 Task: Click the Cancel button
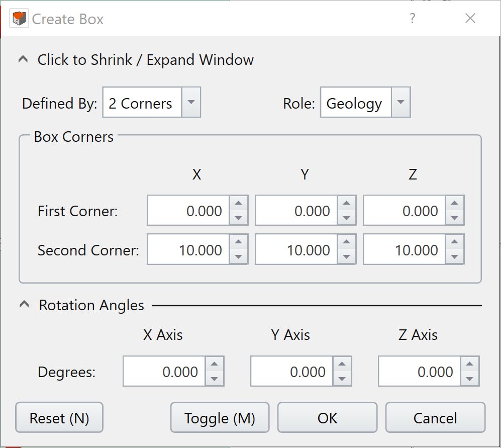(x=435, y=417)
